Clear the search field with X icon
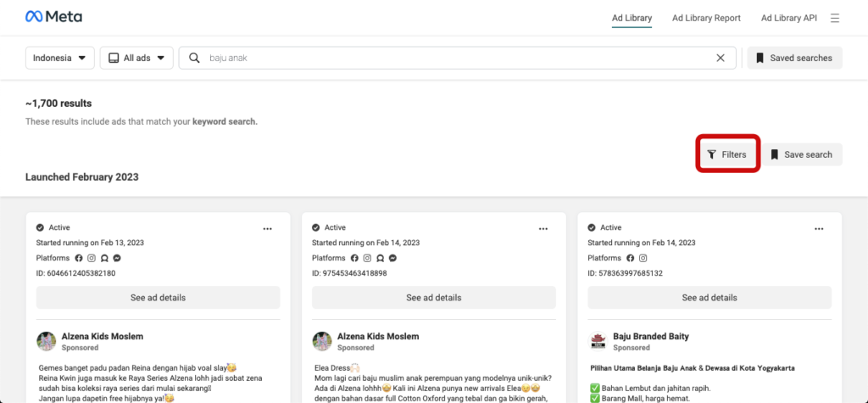Viewport: 868px width, 403px height. [721, 58]
